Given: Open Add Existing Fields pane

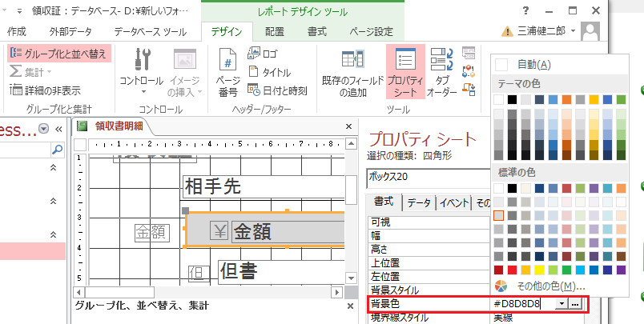Looking at the screenshot, I should (x=352, y=72).
